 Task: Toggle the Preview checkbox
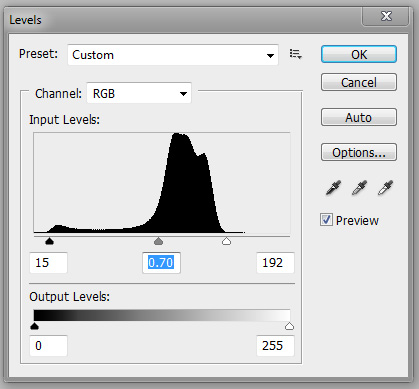(x=326, y=220)
